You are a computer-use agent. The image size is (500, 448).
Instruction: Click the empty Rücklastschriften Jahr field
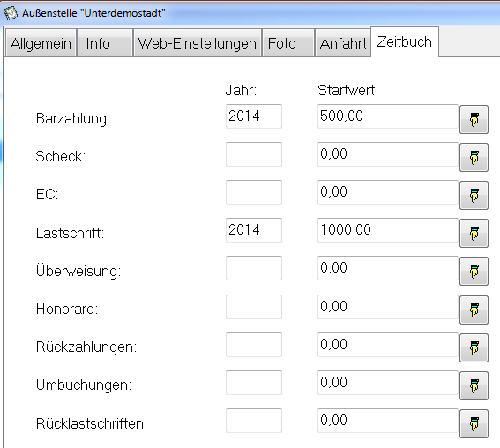tap(254, 421)
